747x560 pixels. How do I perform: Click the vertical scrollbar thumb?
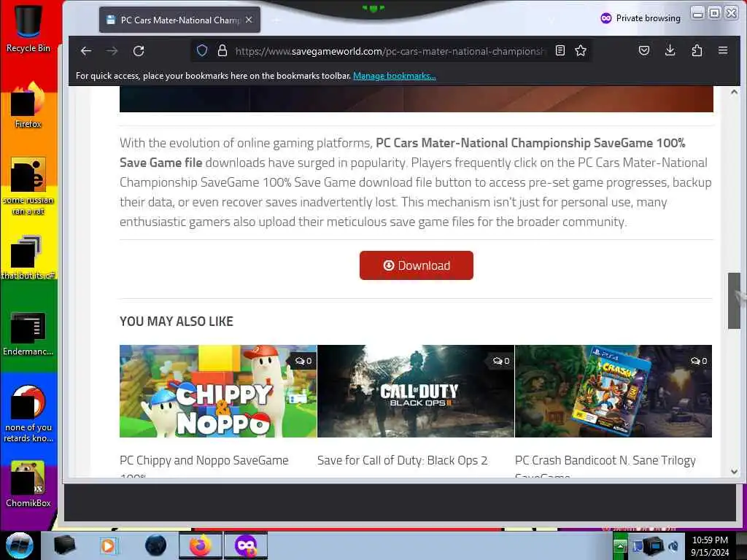tap(734, 300)
